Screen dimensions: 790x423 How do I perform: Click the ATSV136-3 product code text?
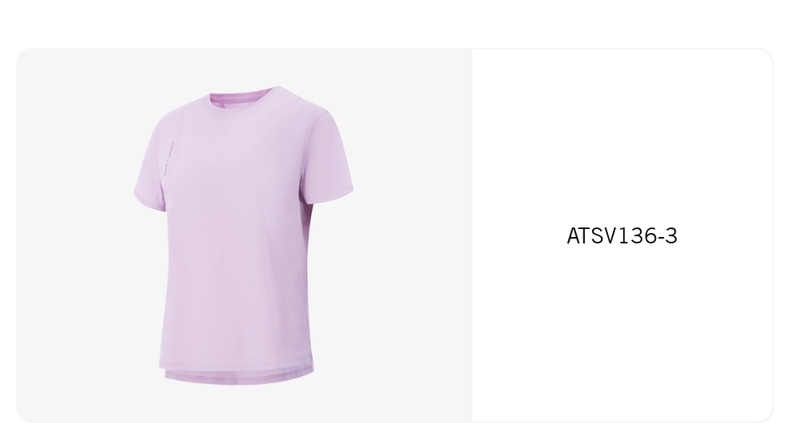tap(622, 236)
